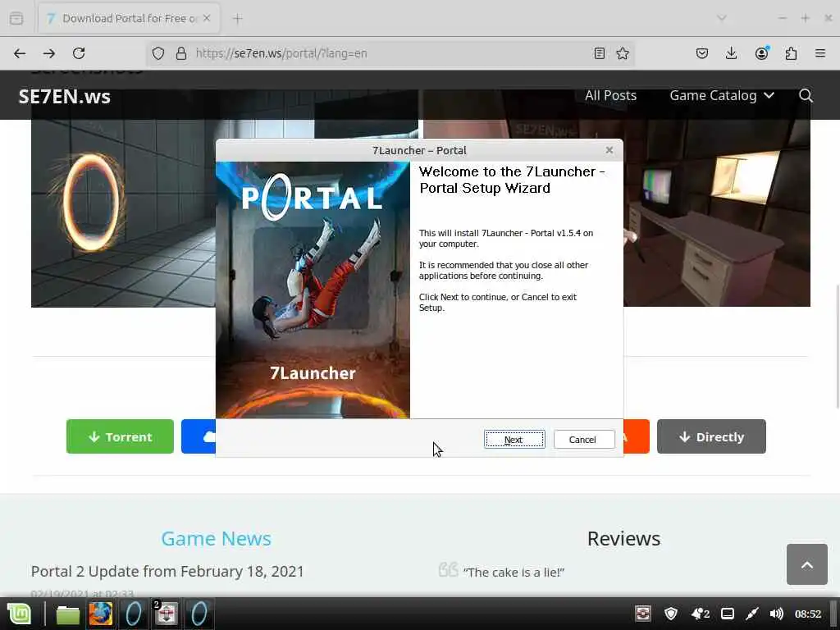Cancel the 7Launcher setup wizard
The height and width of the screenshot is (630, 840).
pyautogui.click(x=583, y=440)
